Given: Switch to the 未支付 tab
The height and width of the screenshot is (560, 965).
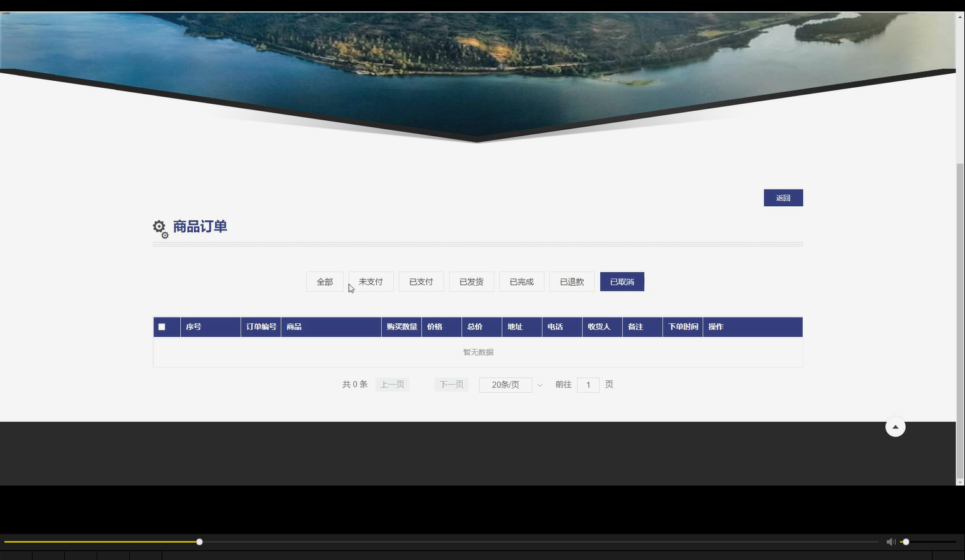Looking at the screenshot, I should click(x=371, y=282).
